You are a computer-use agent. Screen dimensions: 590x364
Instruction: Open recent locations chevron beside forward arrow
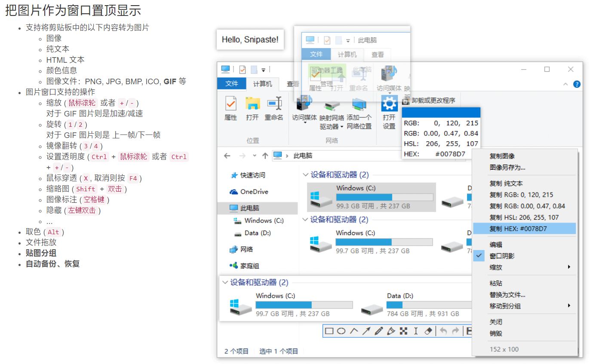point(255,156)
